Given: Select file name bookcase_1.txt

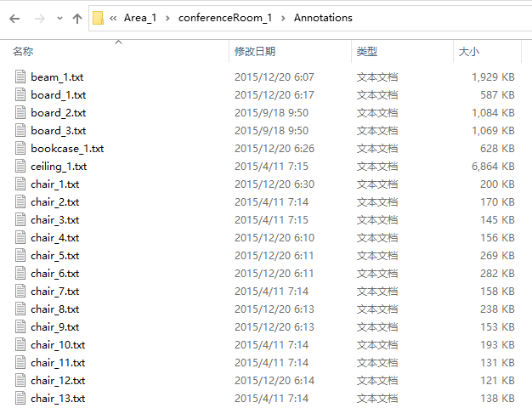Looking at the screenshot, I should pyautogui.click(x=67, y=149).
